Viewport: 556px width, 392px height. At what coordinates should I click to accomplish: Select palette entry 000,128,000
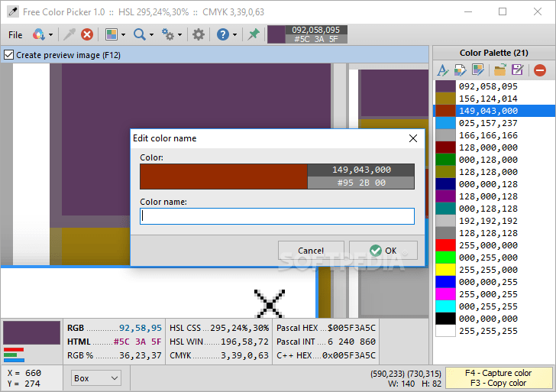495,160
